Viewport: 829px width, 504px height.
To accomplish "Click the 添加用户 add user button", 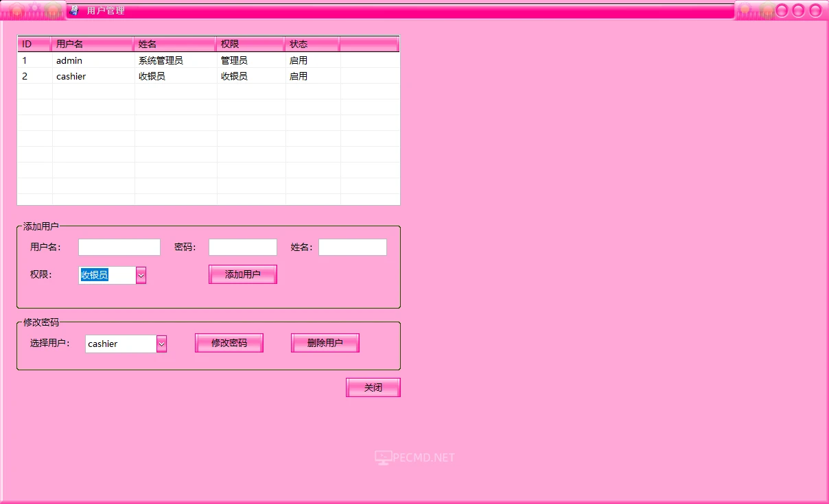I will [x=242, y=274].
